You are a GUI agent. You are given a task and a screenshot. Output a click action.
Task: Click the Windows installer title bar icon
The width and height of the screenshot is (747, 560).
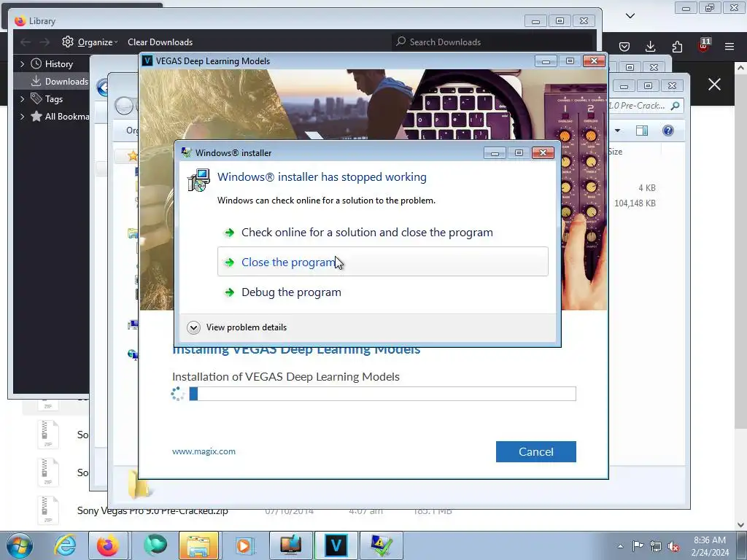pos(186,153)
